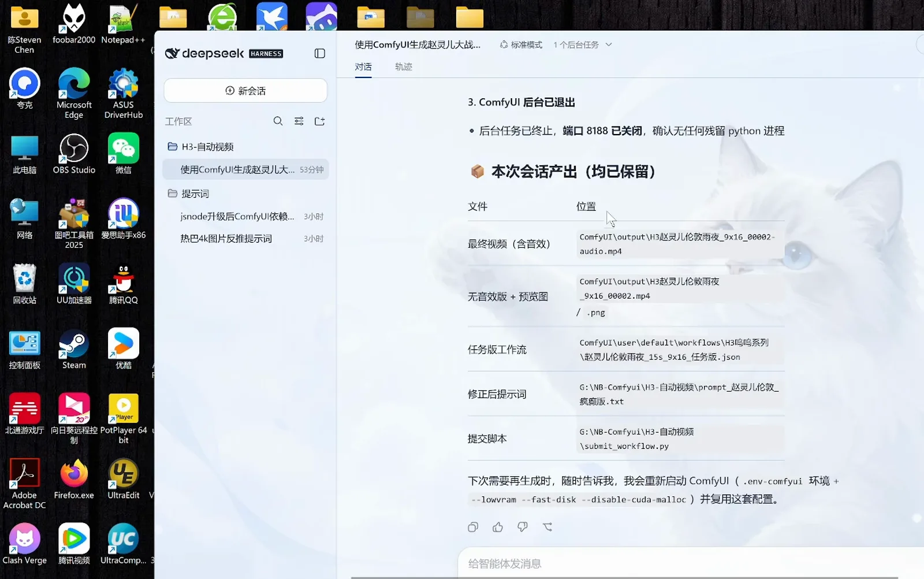Click the 使用ComfyUI生成赵灵儿大战... chat title
The height and width of the screenshot is (579, 924).
pos(418,44)
